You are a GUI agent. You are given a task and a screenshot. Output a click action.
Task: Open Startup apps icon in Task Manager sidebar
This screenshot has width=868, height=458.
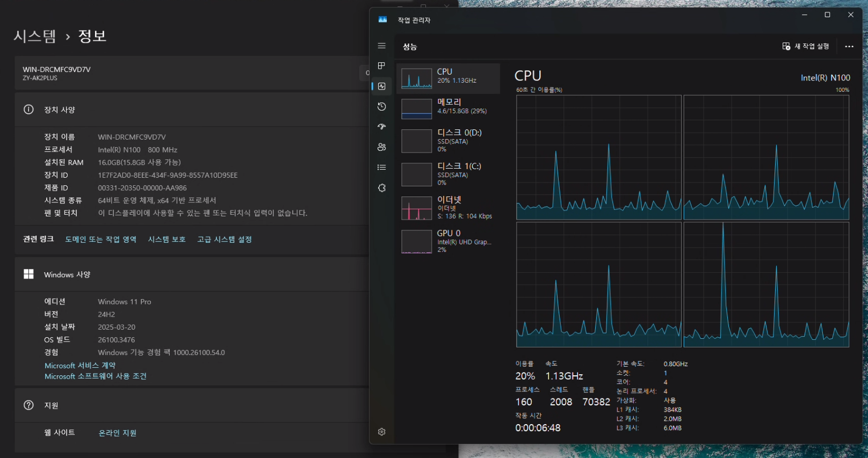382,127
